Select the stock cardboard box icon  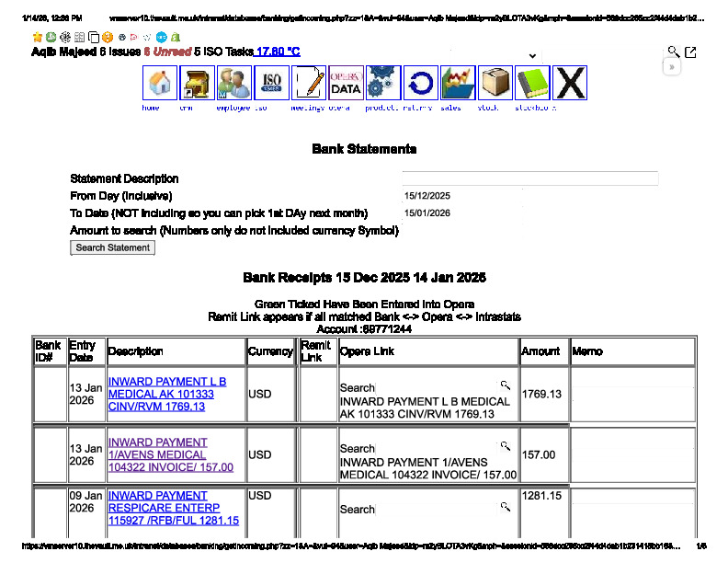pos(495,84)
